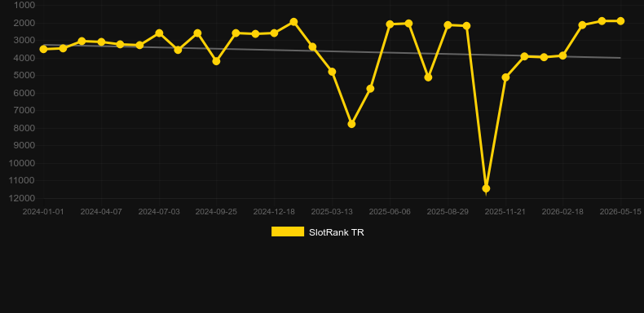The width and height of the screenshot is (644, 313).
Task: Click y-axis value 12000
Action: pos(22,198)
